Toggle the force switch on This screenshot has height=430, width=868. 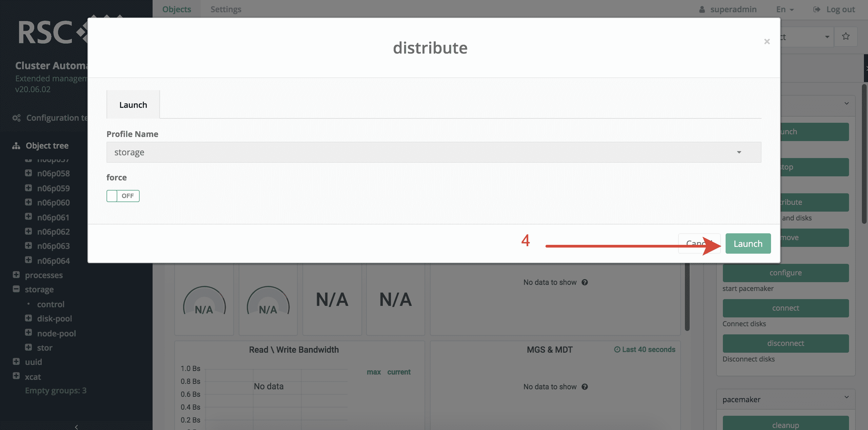click(123, 196)
